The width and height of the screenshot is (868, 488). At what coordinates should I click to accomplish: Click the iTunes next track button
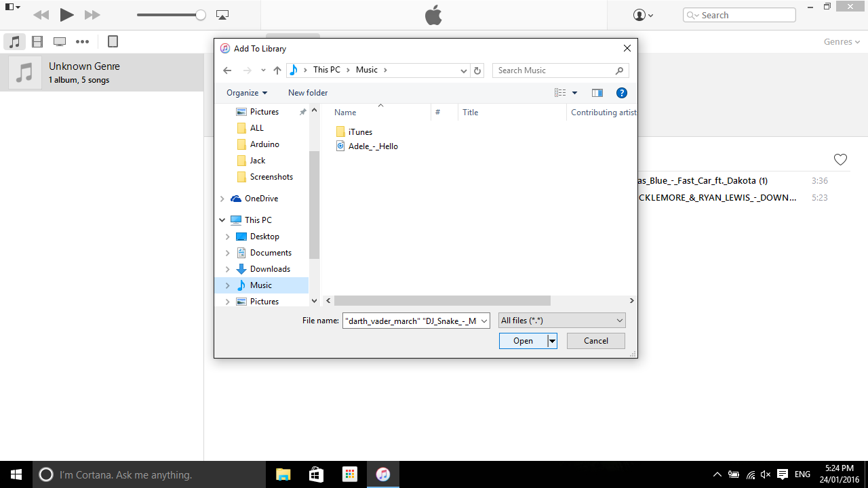(92, 15)
